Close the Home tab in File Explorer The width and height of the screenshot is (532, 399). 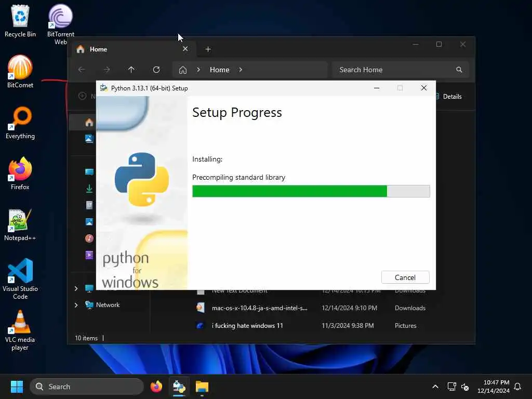click(185, 49)
